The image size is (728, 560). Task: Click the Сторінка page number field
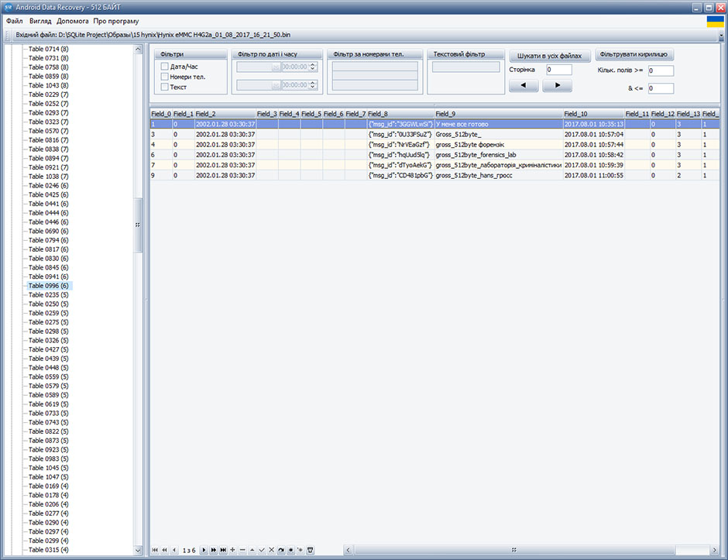558,70
